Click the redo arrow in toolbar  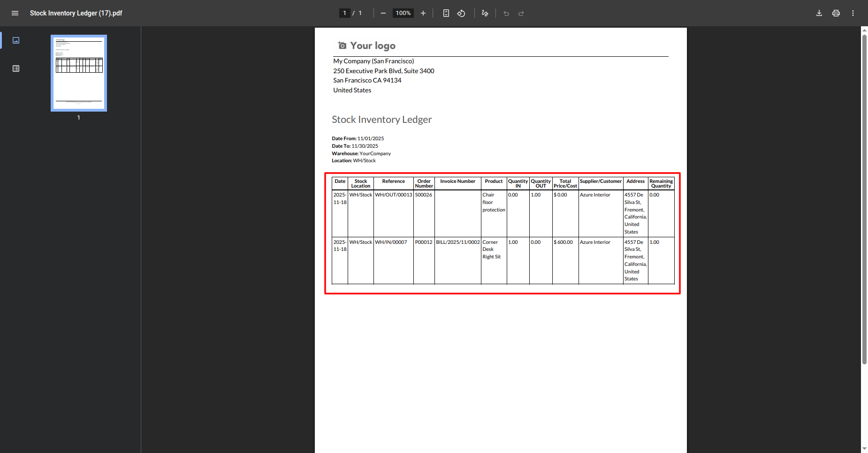coord(521,13)
